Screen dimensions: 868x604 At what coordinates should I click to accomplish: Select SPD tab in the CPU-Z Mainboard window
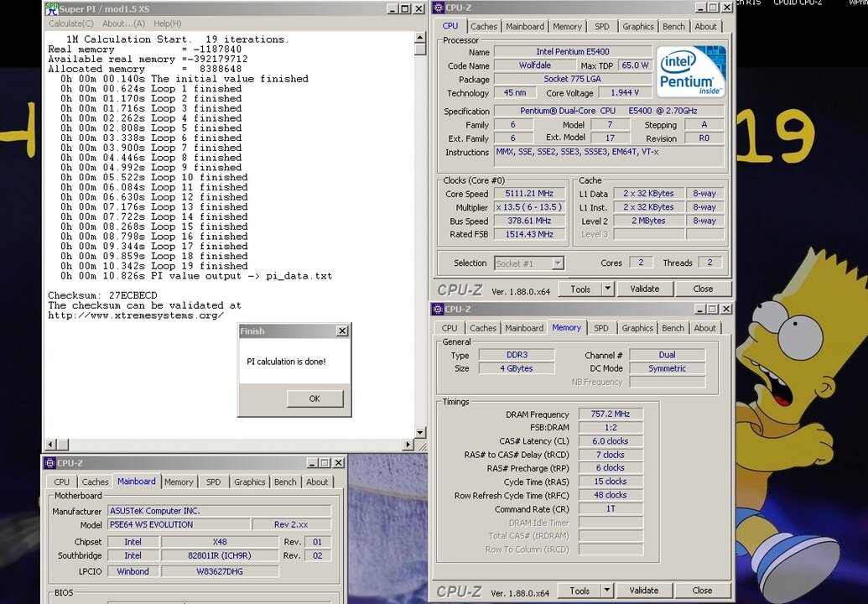tap(214, 482)
